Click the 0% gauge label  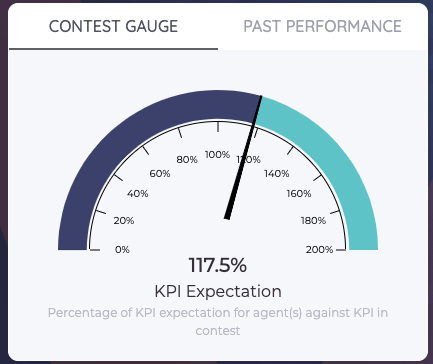pos(122,249)
